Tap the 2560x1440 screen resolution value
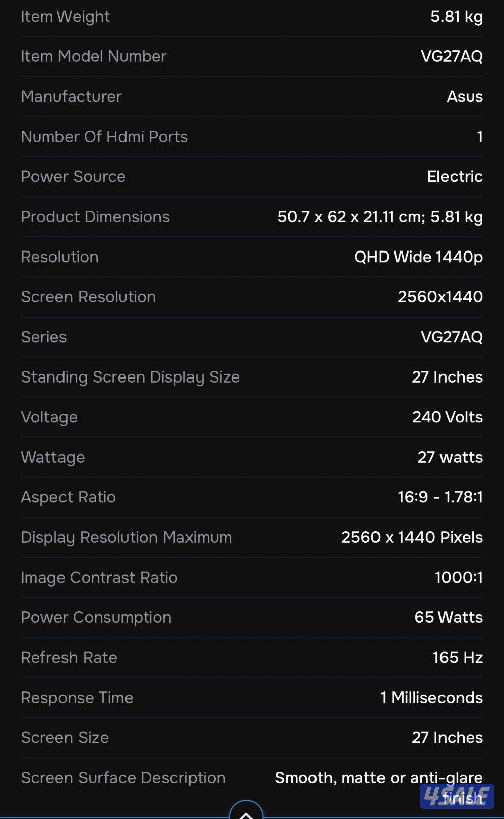This screenshot has height=819, width=504. point(440,297)
